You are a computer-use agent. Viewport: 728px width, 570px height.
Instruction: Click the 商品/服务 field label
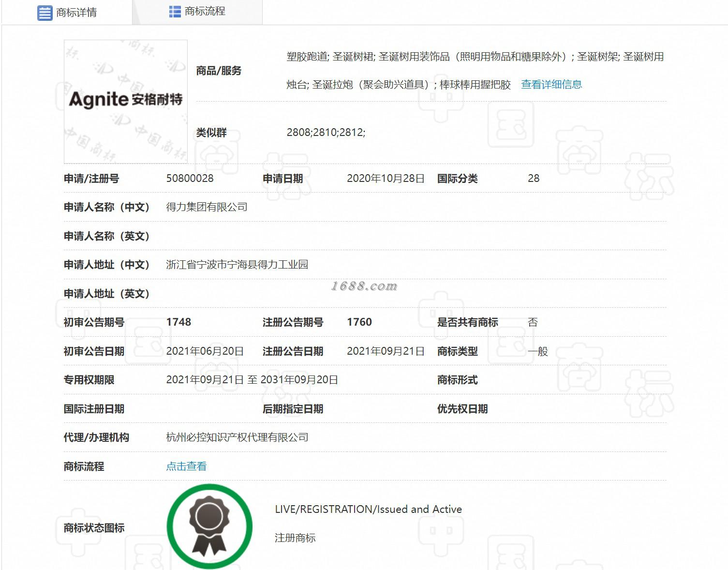[x=219, y=71]
